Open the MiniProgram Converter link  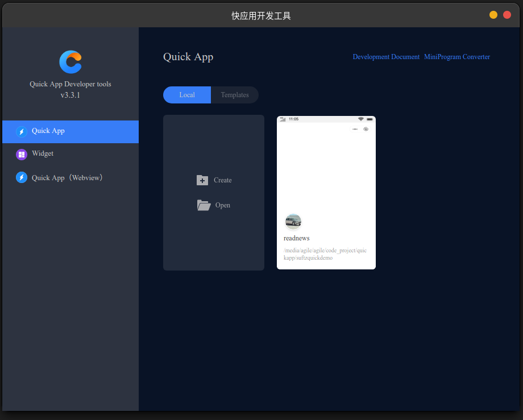(456, 57)
